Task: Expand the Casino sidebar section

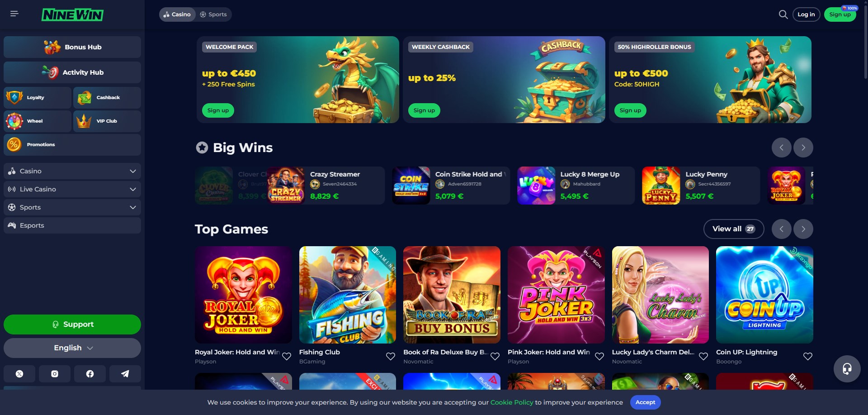Action: [x=72, y=171]
